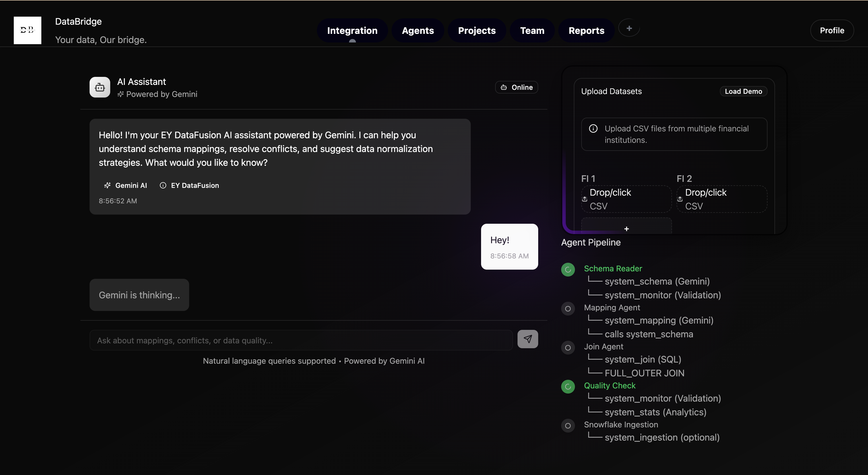This screenshot has height=475, width=868.
Task: Toggle the Snowflake Ingestion status circle
Action: [568, 426]
